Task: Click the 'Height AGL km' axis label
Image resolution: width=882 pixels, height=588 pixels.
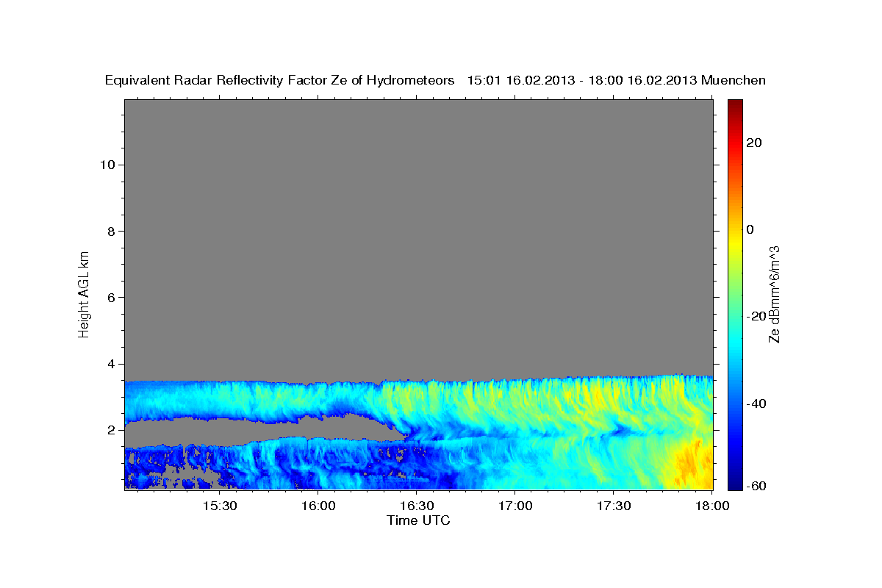Action: pos(84,293)
